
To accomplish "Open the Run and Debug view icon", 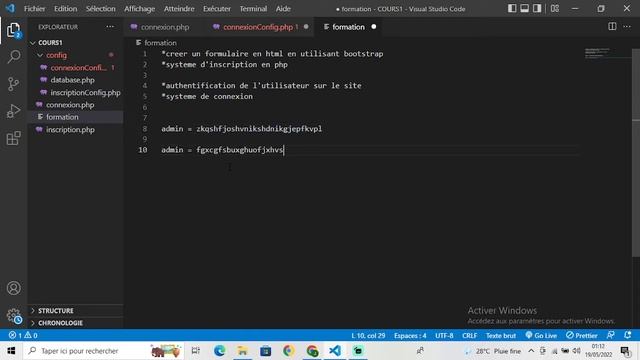I will pos(13,111).
